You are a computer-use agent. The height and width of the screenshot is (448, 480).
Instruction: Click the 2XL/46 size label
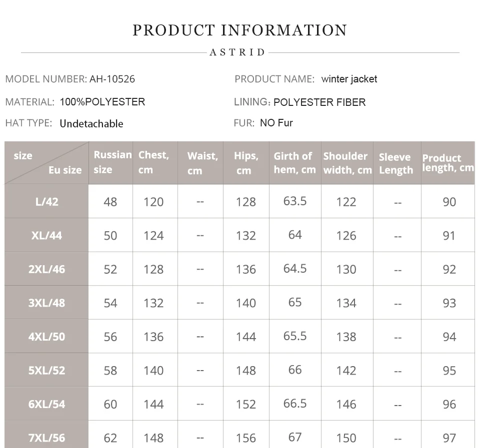[x=46, y=269]
